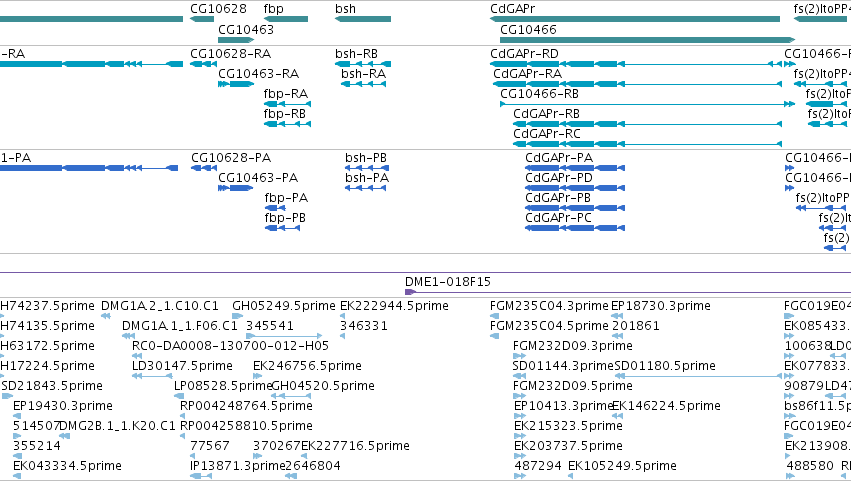Image resolution: width=851 pixels, height=481 pixels.
Task: Click EST EK203737.5prime
Action: click(568, 446)
